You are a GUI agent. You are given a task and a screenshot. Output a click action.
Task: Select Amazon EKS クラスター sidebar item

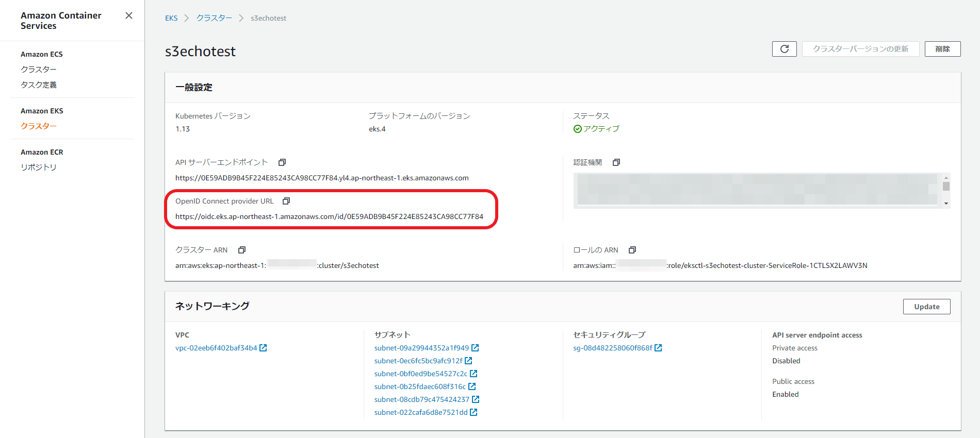click(39, 126)
